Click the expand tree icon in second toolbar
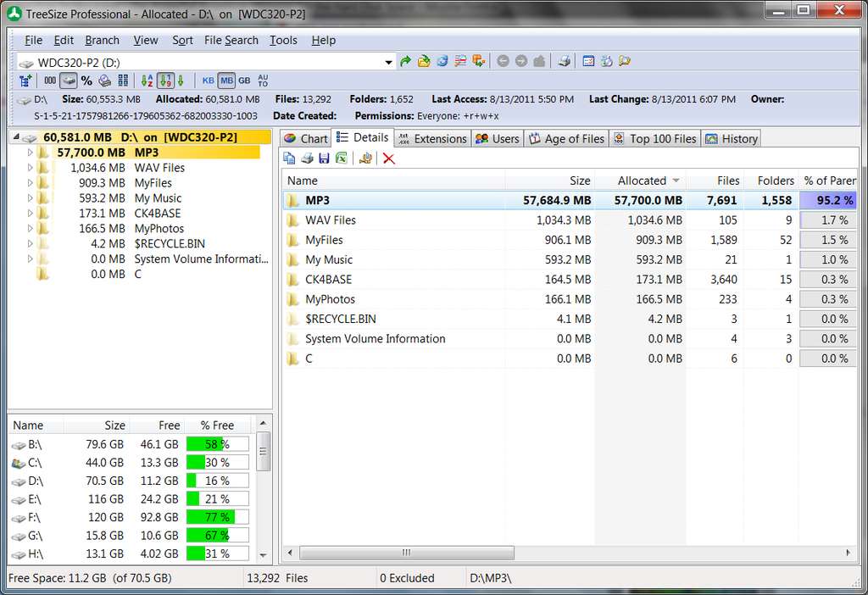This screenshot has height=595, width=868. click(25, 81)
